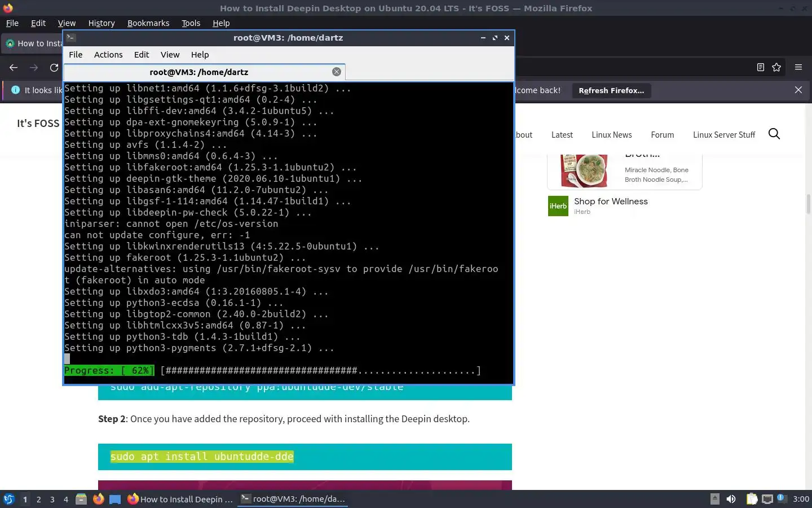Click the Firefox logo in the window title bar
812x508 pixels.
coord(8,8)
